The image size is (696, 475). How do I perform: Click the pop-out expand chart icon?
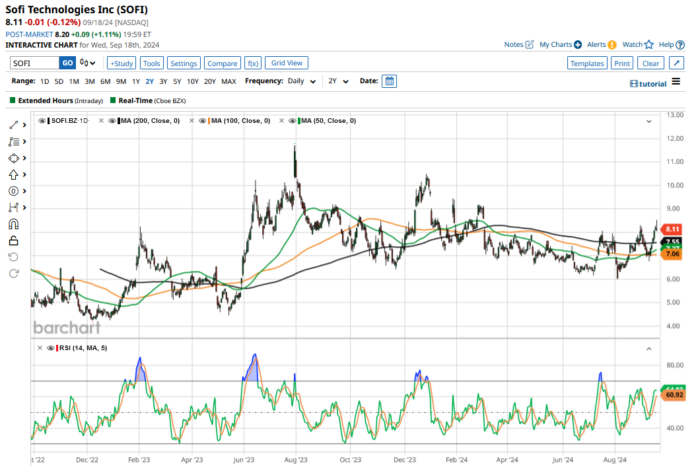pos(676,63)
